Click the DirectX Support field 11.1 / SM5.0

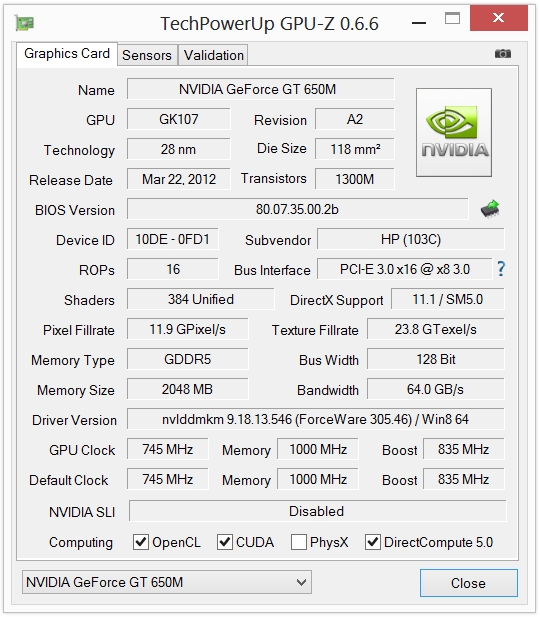coord(448,299)
